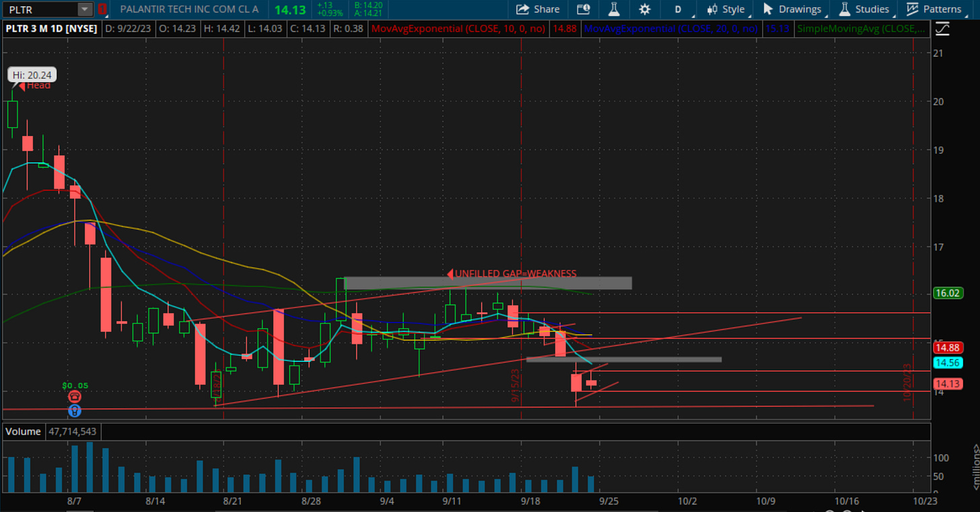980x512 pixels.
Task: Click the 14.88 EMA 10 value in header
Action: pos(564,29)
